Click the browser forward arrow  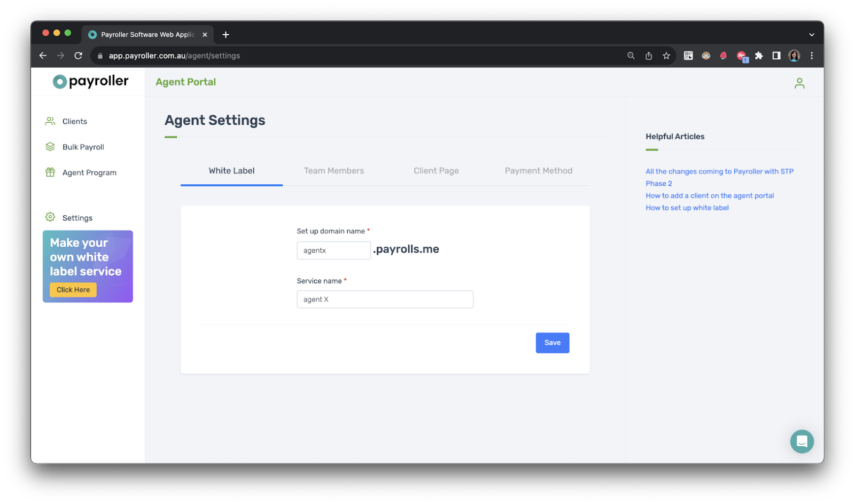tap(60, 56)
